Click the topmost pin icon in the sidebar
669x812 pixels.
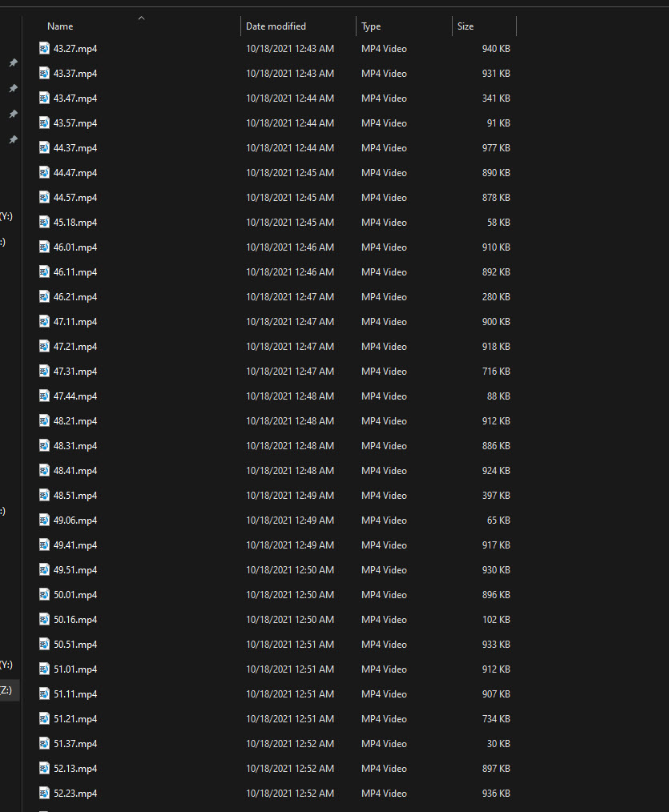[12, 62]
